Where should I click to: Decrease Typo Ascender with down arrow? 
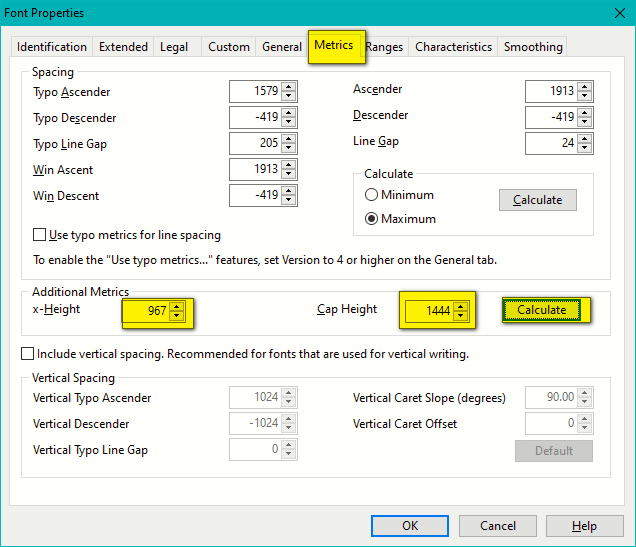coord(288,96)
